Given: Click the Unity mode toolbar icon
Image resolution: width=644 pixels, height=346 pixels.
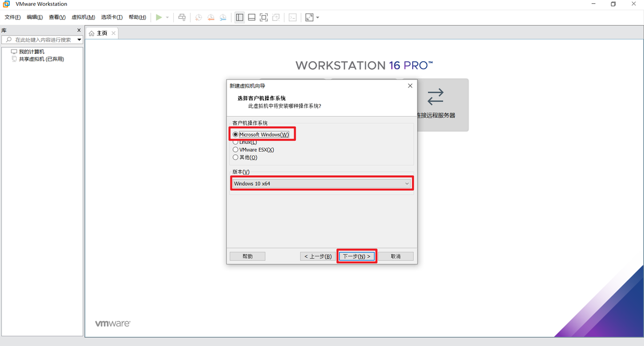Looking at the screenshot, I should pos(275,17).
